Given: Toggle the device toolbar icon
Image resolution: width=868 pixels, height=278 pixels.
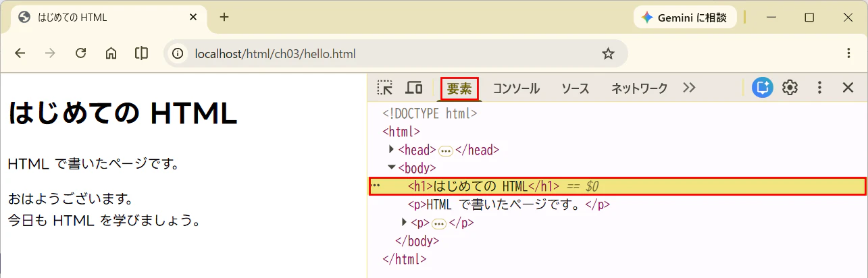Looking at the screenshot, I should [x=413, y=88].
